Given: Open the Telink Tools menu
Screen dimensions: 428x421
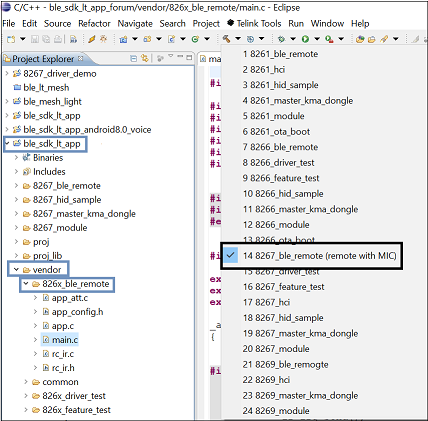Looking at the screenshot, I should pyautogui.click(x=254, y=23).
